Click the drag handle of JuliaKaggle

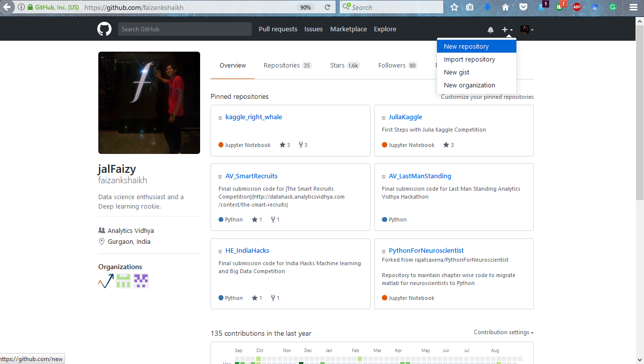(x=383, y=118)
